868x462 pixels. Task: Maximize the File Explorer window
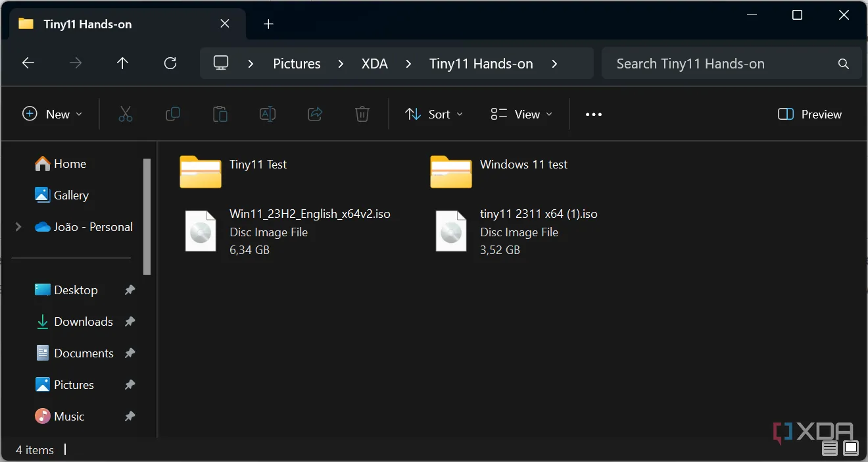(797, 15)
